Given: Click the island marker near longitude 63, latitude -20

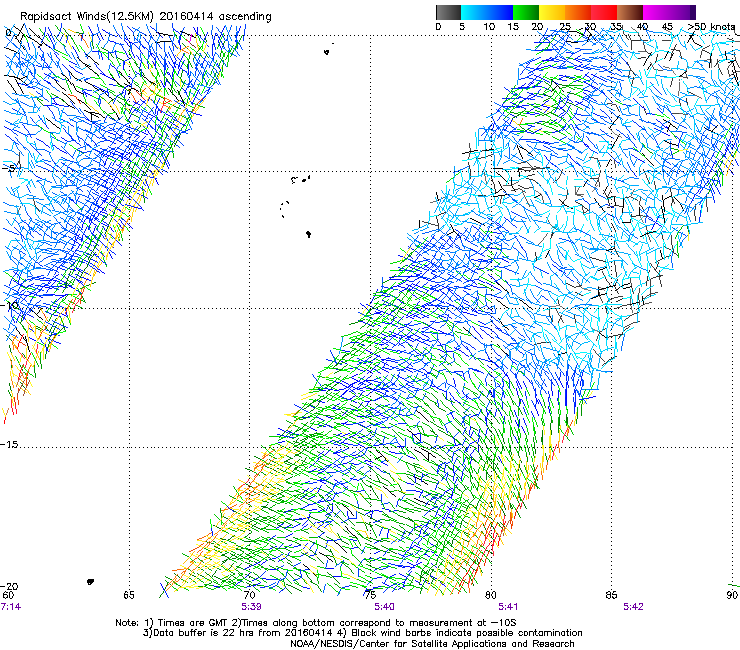Looking at the screenshot, I should pos(91,582).
